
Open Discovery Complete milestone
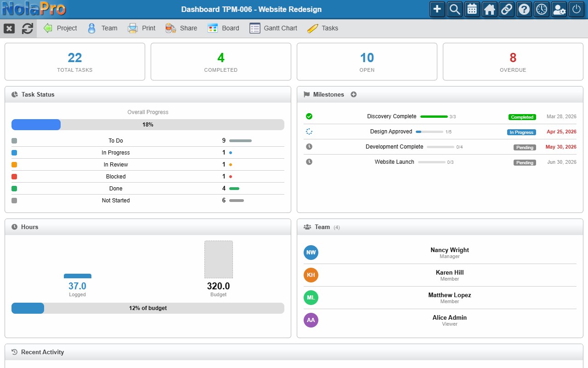pyautogui.click(x=392, y=116)
